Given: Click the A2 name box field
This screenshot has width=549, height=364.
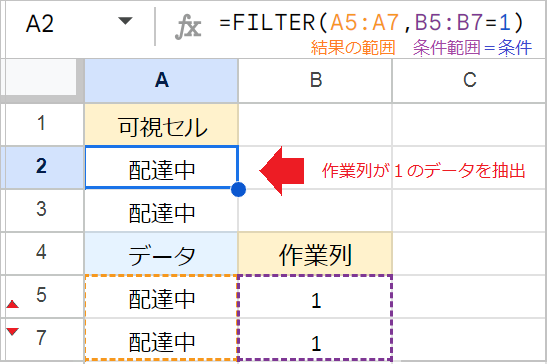Looking at the screenshot, I should pyautogui.click(x=40, y=23).
